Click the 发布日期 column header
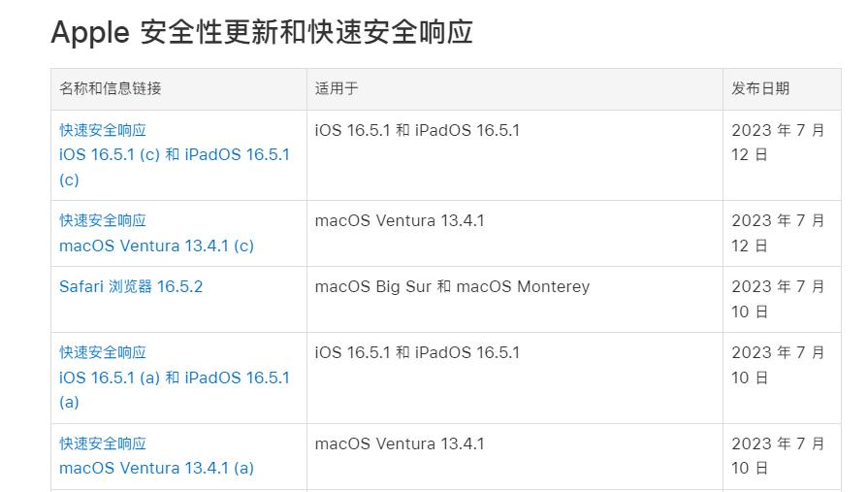The image size is (868, 492). pos(760,88)
